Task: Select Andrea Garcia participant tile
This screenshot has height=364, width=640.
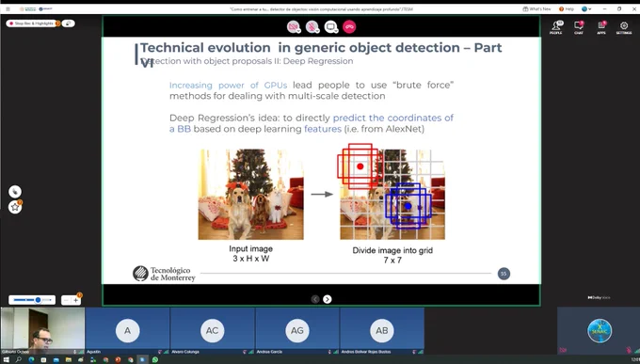Action: click(297, 330)
